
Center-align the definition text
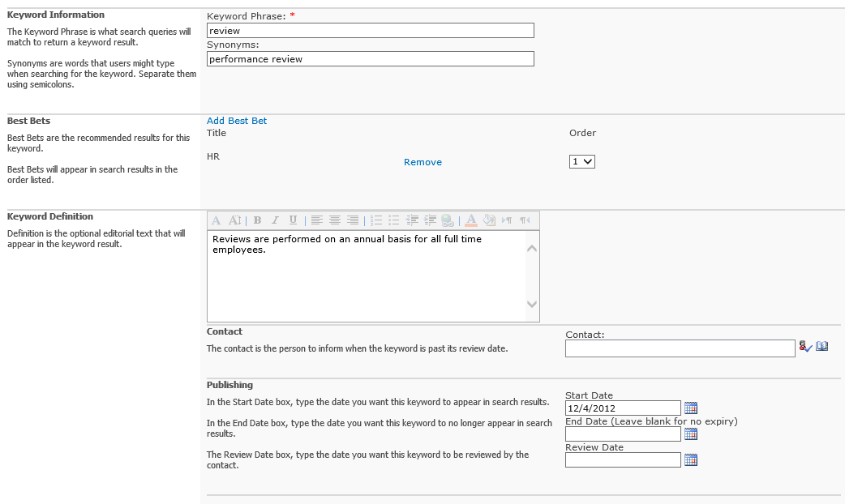(334, 220)
